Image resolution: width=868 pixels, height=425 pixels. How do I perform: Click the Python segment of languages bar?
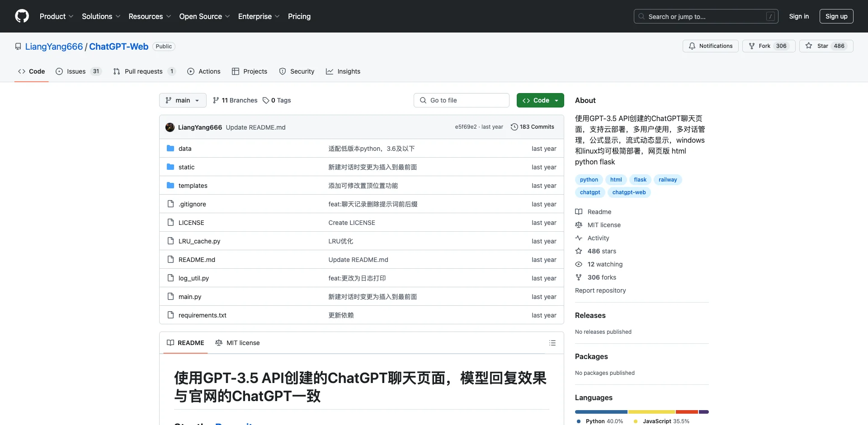[601, 412]
